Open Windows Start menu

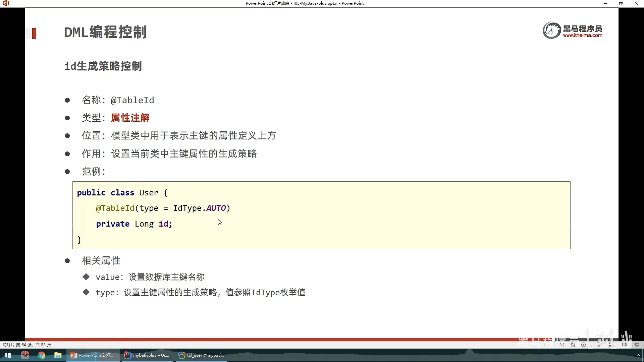(8, 355)
